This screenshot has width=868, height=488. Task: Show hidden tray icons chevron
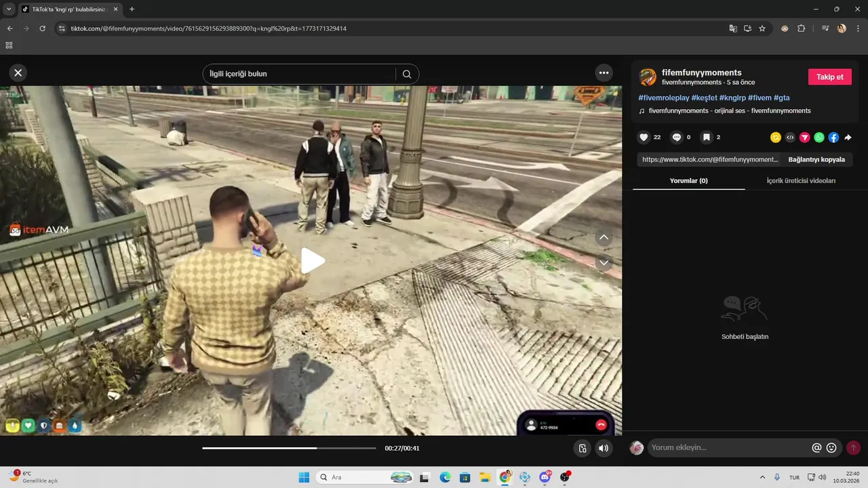point(762,477)
